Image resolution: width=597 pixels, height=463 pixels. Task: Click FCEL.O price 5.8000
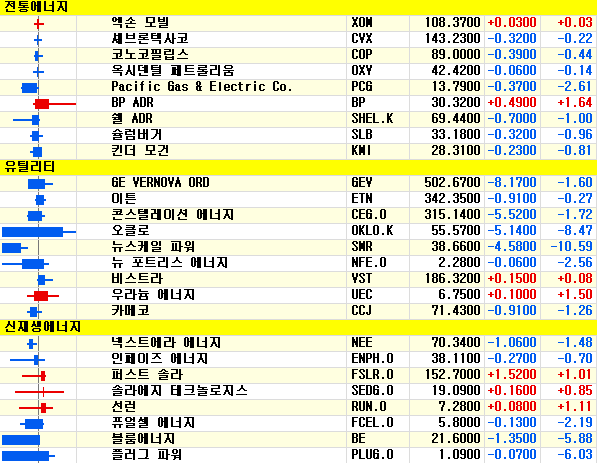[459, 423]
